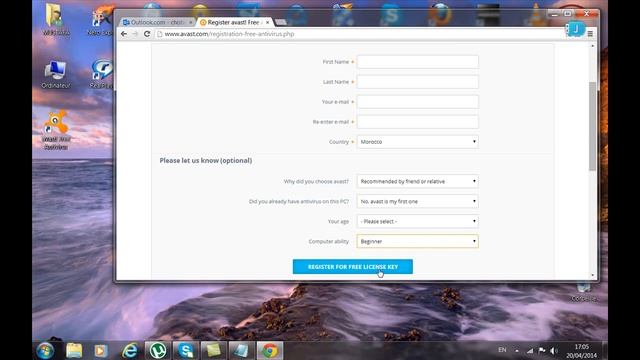Open a new Chrome tab
The height and width of the screenshot is (360, 640).
(281, 22)
